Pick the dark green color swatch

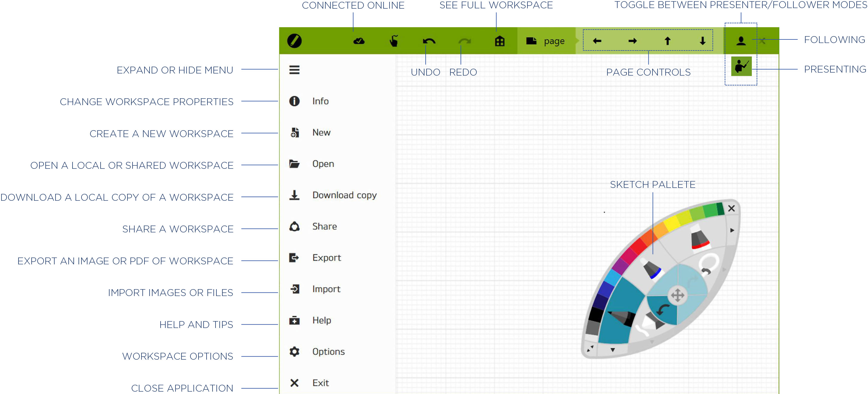pos(720,209)
